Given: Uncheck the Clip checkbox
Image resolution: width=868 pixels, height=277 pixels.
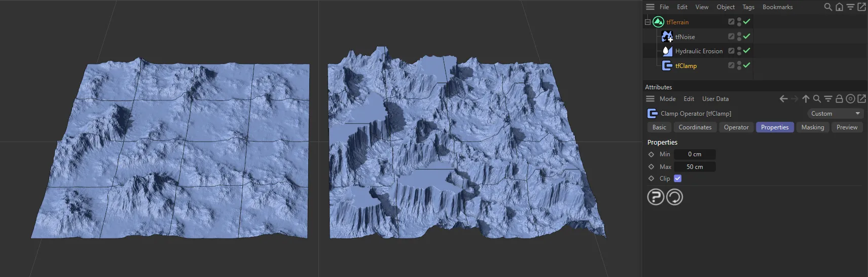Looking at the screenshot, I should pyautogui.click(x=677, y=179).
